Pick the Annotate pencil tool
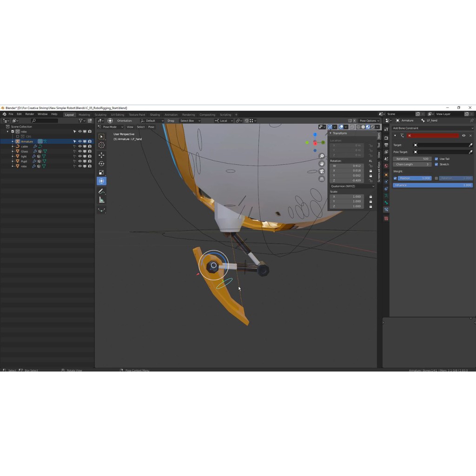Image resolution: width=476 pixels, height=476 pixels. (x=101, y=191)
